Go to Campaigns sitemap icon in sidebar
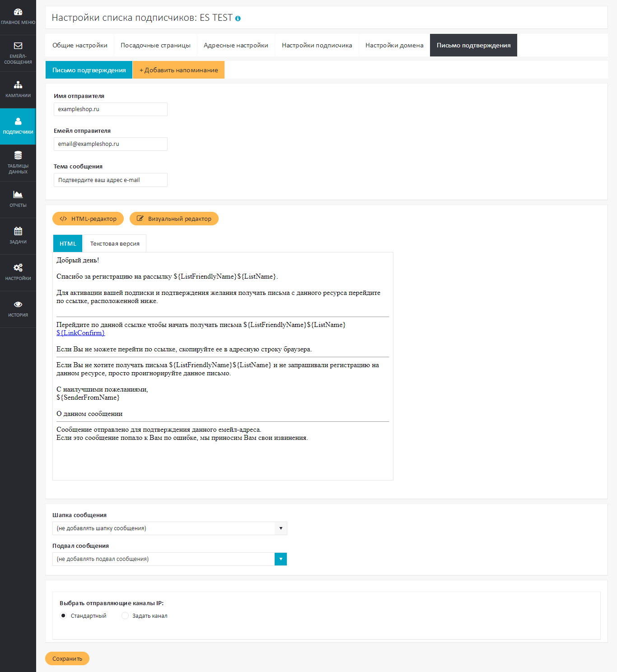Image resolution: width=617 pixels, height=672 pixels. [18, 85]
